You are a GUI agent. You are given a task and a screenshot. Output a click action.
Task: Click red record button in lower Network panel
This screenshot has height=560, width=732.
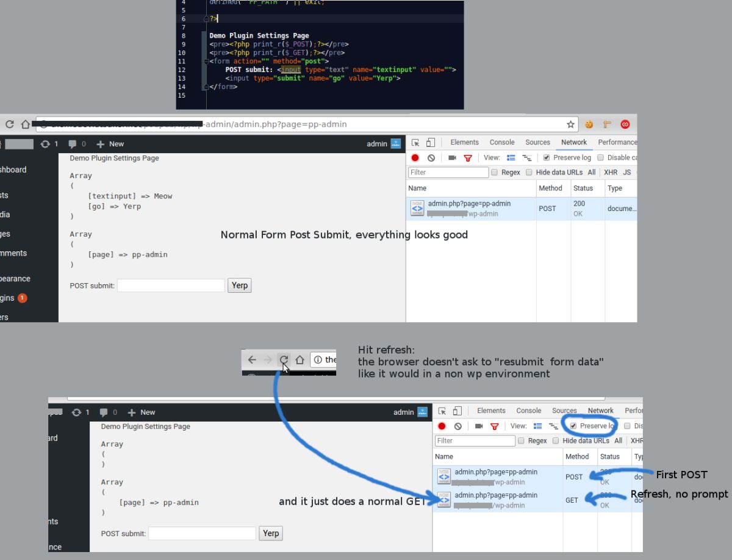(442, 426)
